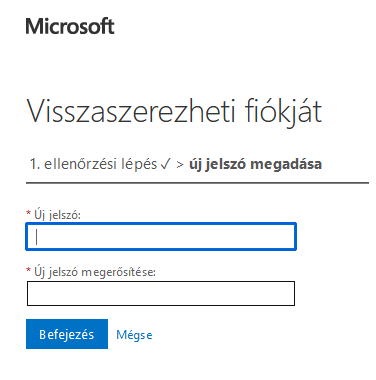Click the checkmark after ellenőrzési lépés
This screenshot has width=376, height=380.
point(165,164)
